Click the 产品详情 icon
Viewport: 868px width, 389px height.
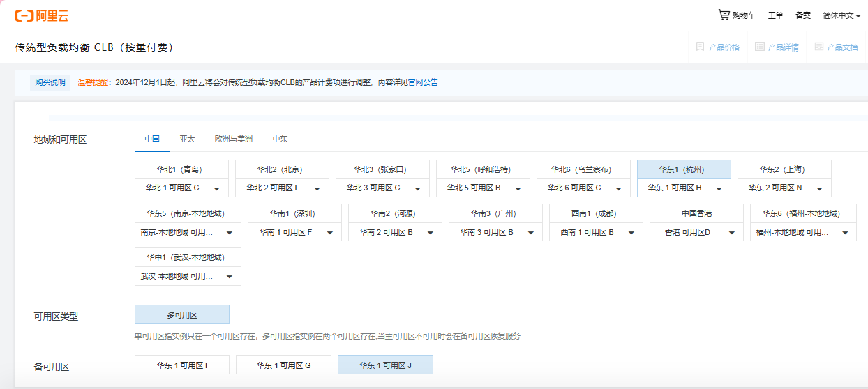point(759,47)
